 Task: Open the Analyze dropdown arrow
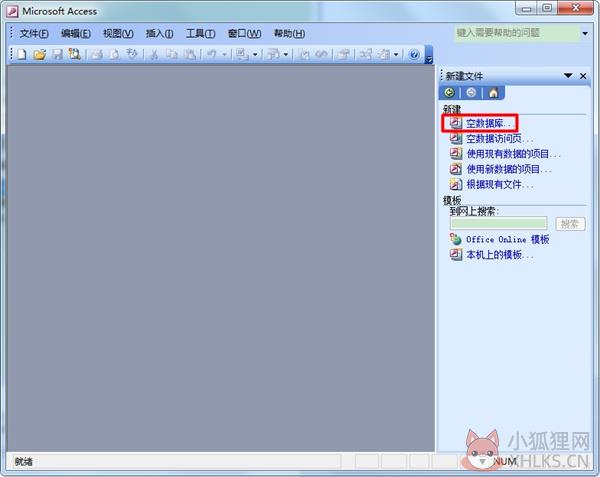coord(286,55)
